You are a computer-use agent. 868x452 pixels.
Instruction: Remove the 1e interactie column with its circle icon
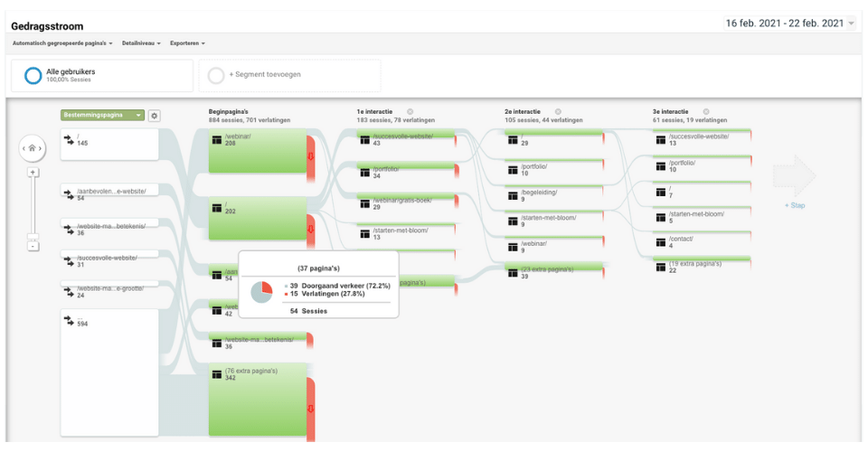click(410, 112)
